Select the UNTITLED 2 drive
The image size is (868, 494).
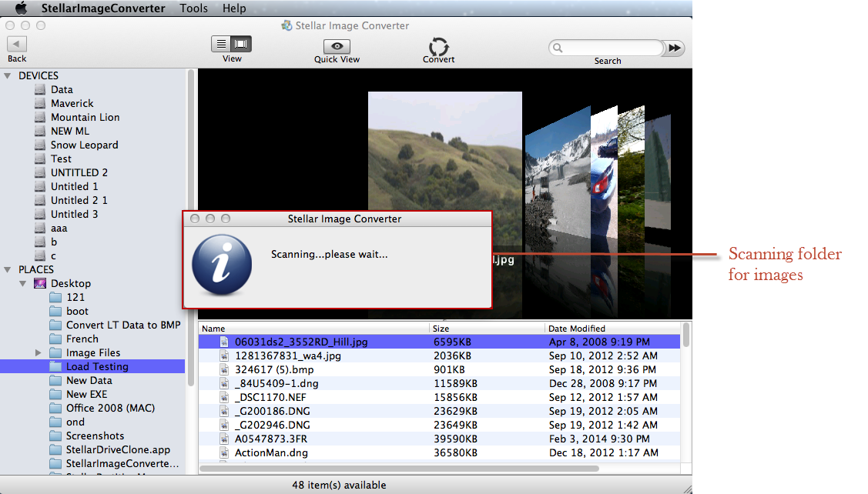pos(79,172)
